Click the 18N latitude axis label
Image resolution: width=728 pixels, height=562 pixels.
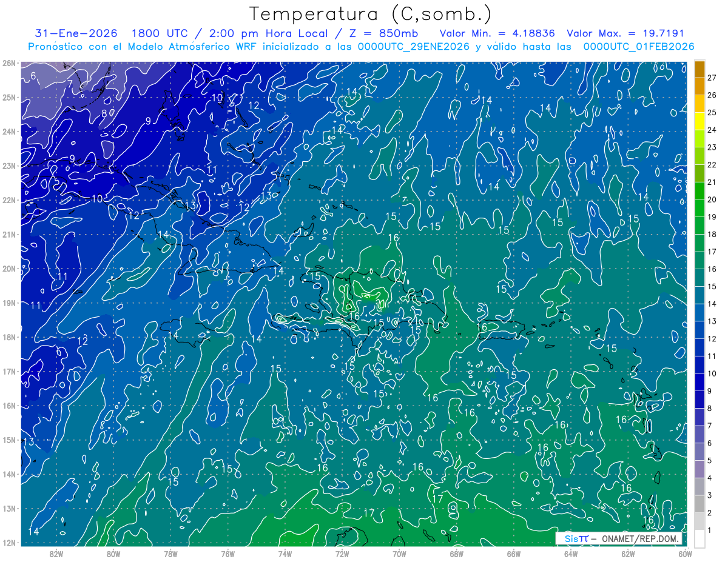9,337
